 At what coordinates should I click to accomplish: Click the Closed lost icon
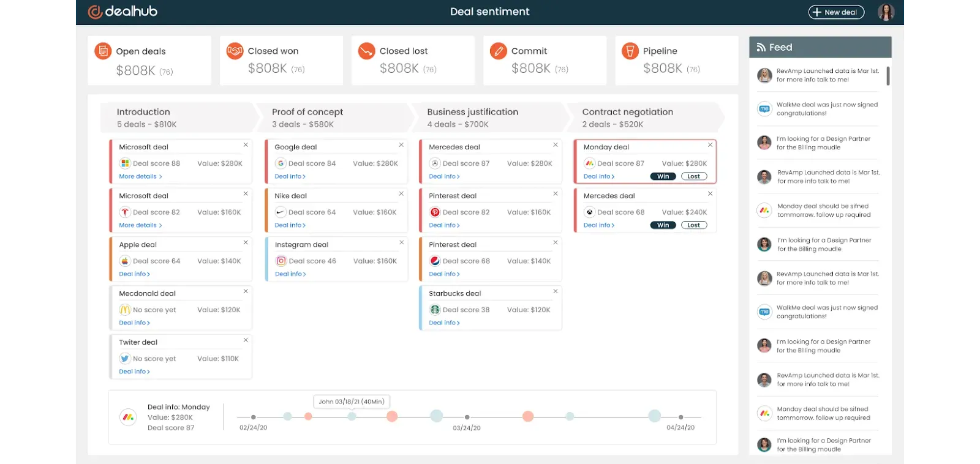coord(366,51)
